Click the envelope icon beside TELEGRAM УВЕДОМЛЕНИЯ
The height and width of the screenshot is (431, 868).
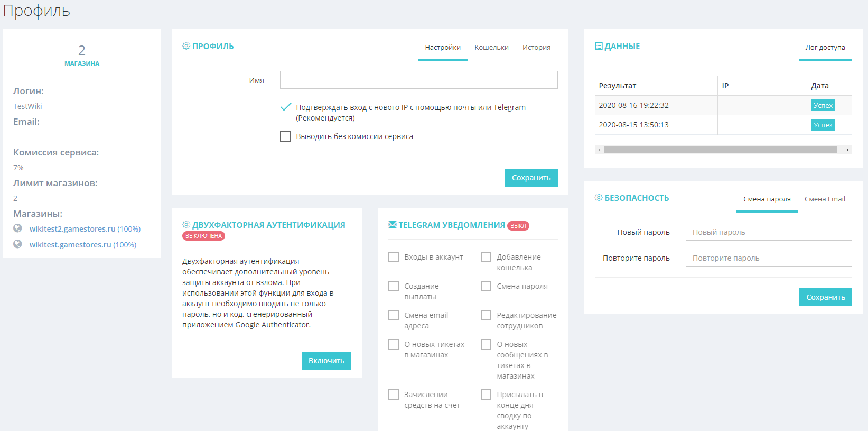click(x=393, y=225)
